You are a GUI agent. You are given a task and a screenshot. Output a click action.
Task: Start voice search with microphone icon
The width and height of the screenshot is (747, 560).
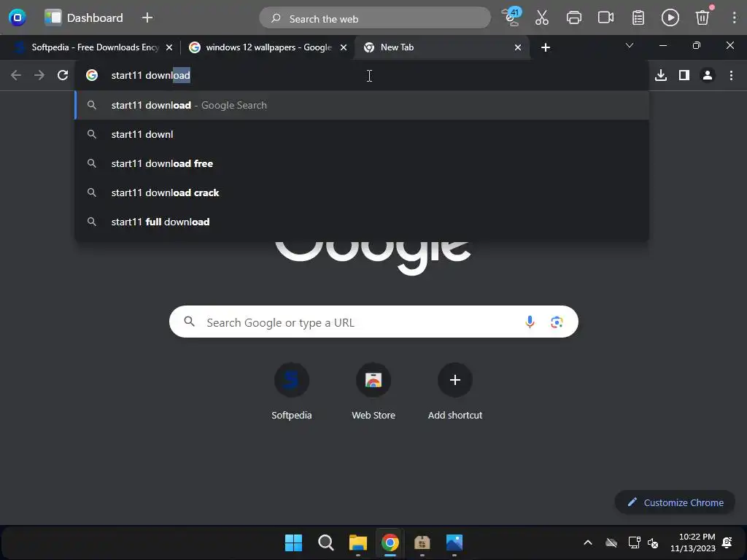[530, 322]
